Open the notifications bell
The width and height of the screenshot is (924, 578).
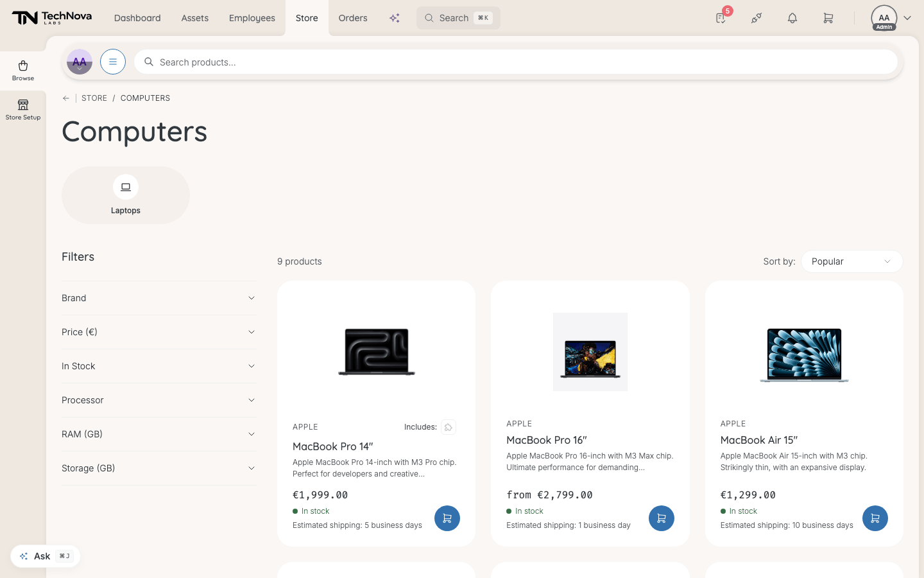pos(792,18)
